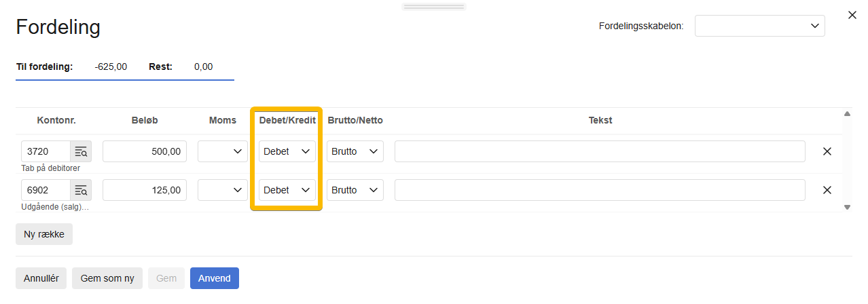The image size is (868, 304).
Task: Click the Ny række button
Action: pyautogui.click(x=44, y=234)
